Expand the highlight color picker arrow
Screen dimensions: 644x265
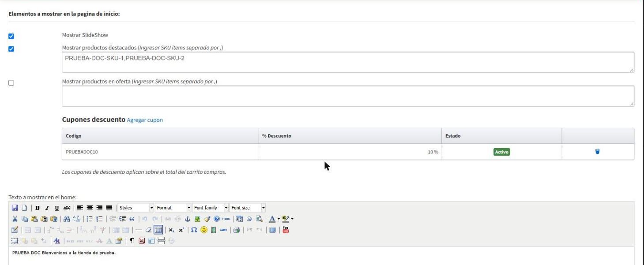pyautogui.click(x=292, y=219)
